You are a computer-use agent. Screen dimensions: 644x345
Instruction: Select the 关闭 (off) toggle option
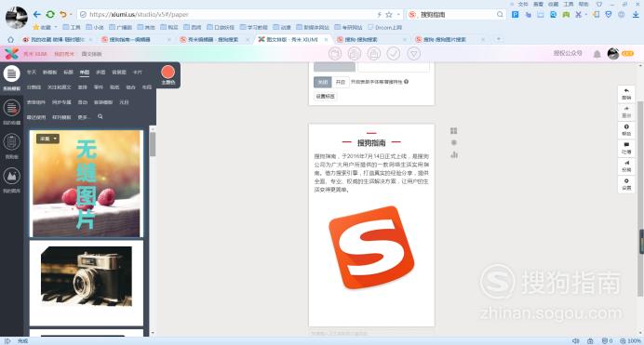coord(322,82)
